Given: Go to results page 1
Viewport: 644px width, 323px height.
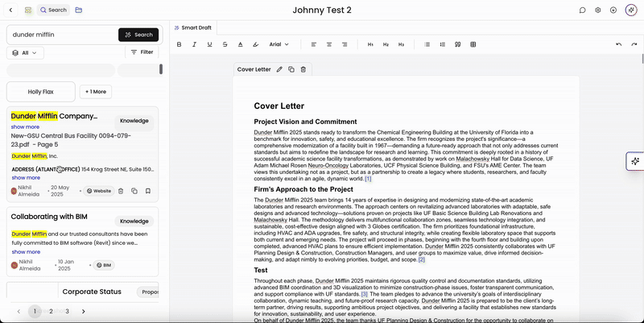Looking at the screenshot, I should 35,312.
